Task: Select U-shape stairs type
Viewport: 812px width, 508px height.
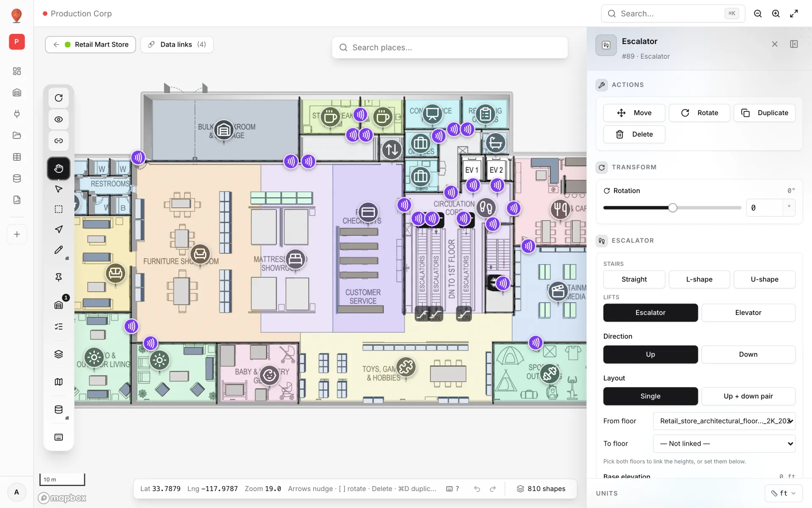Action: coord(764,279)
